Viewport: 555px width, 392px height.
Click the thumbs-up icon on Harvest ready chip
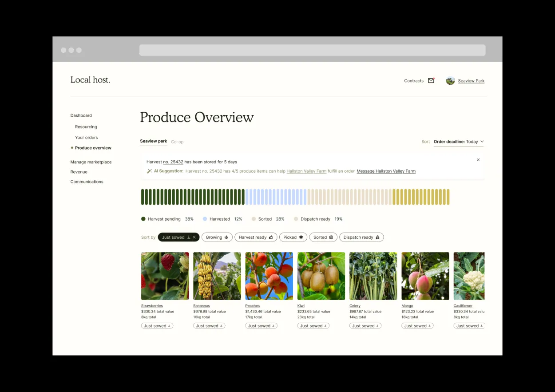pyautogui.click(x=271, y=238)
